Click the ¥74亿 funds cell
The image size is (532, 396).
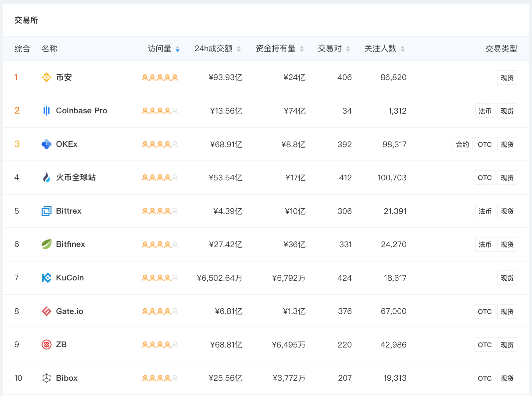pos(295,111)
